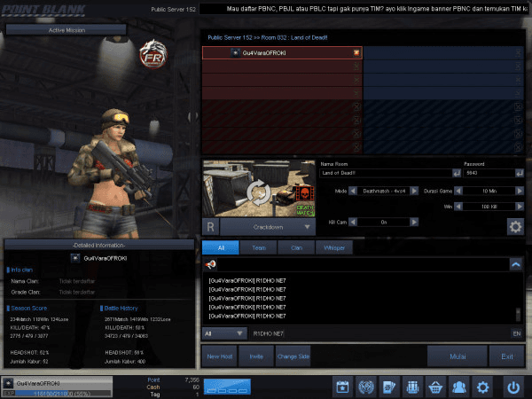Click the New Host button
The image size is (532, 399).
(220, 356)
